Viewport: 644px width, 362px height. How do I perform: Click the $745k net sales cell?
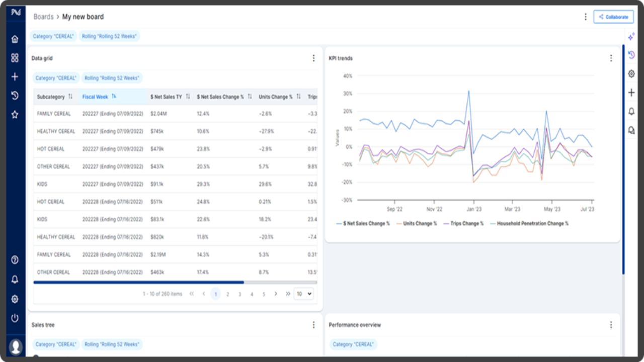[156, 131]
